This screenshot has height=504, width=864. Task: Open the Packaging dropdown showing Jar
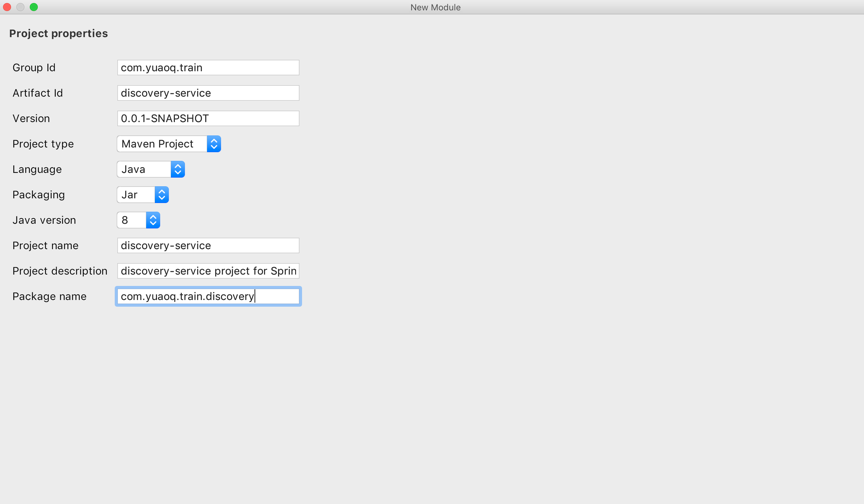pyautogui.click(x=143, y=194)
